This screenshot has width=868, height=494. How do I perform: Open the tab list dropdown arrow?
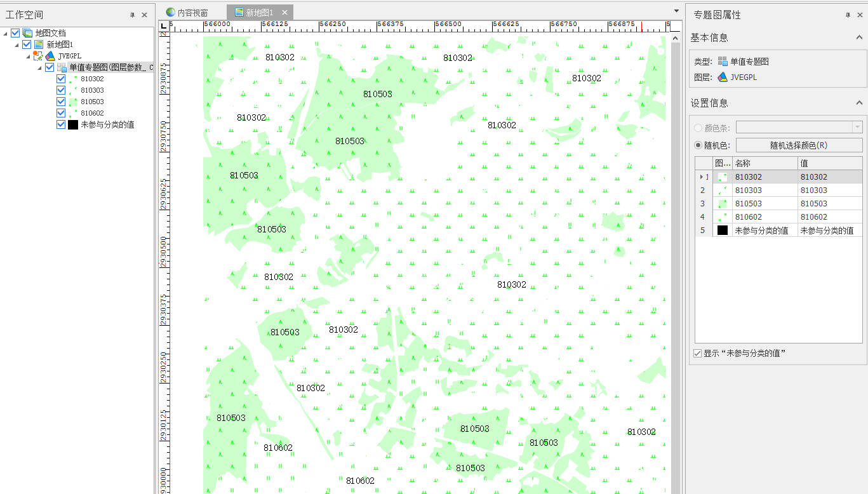tap(676, 11)
